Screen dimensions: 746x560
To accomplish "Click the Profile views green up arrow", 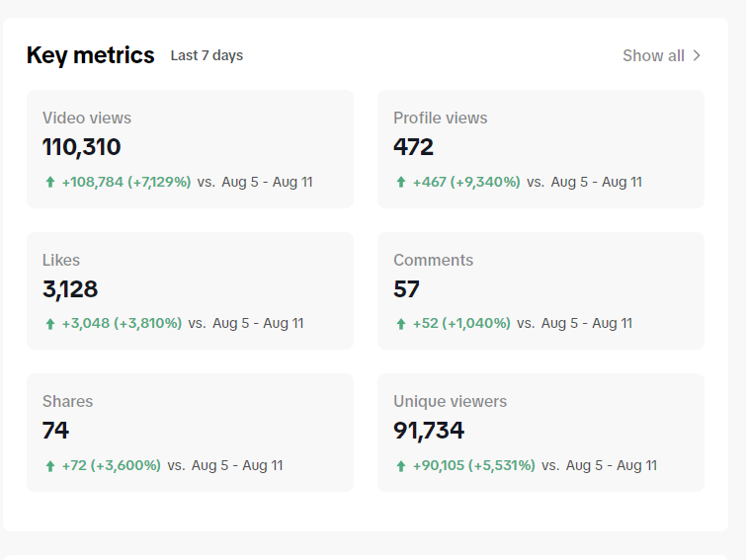I will click(400, 182).
